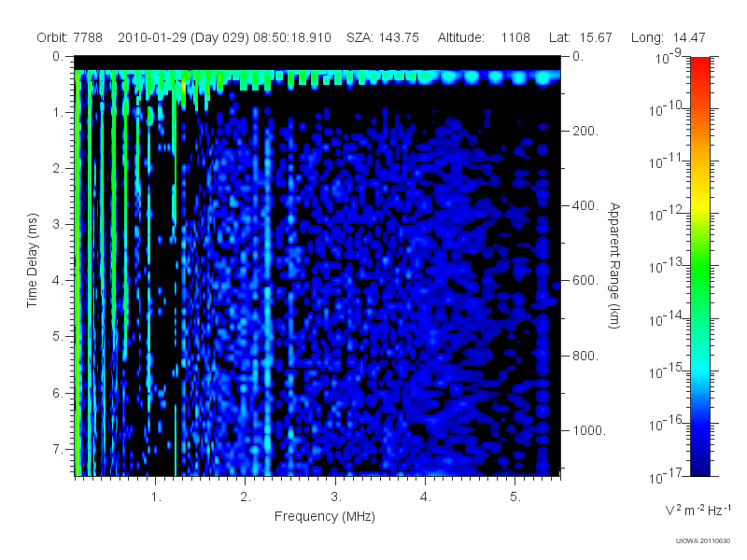Click the 'Altitude: 1108' header value
Screen dimensions: 747x560
point(484,37)
